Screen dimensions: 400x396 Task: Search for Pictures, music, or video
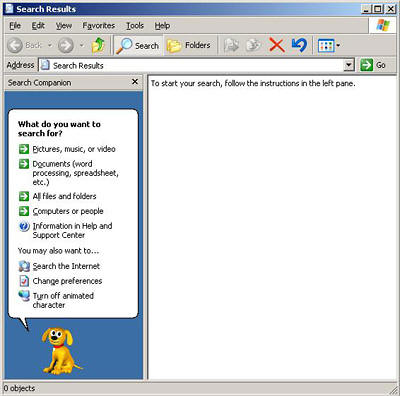pos(74,149)
